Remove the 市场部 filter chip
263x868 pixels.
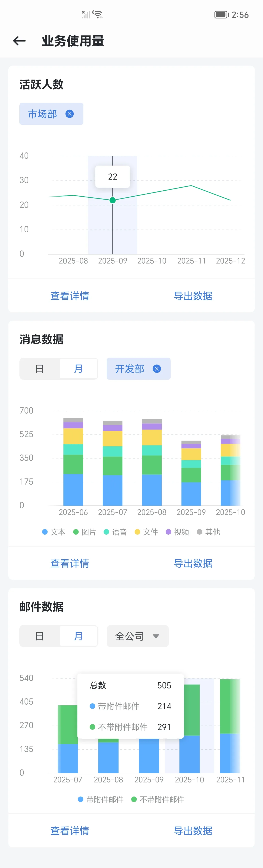click(69, 114)
